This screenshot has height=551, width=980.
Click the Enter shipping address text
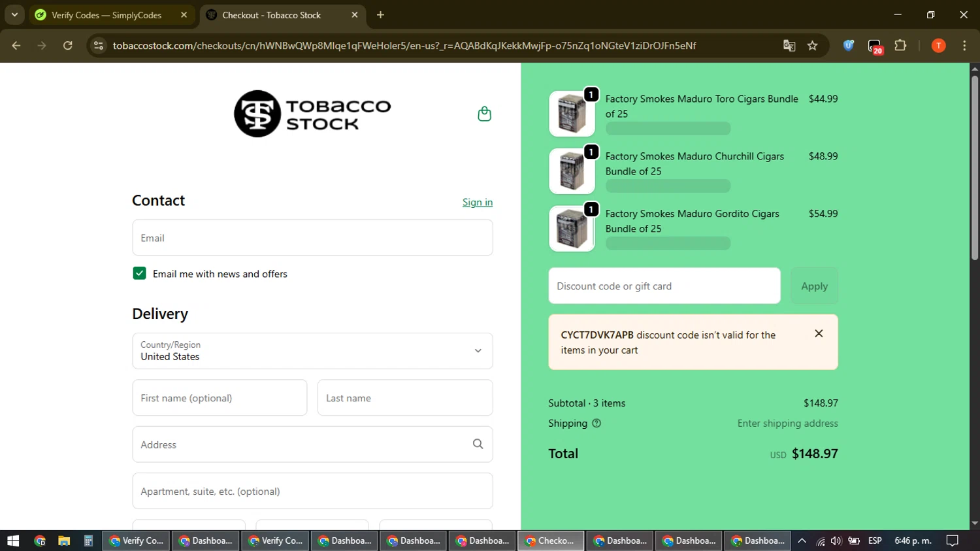tap(787, 424)
